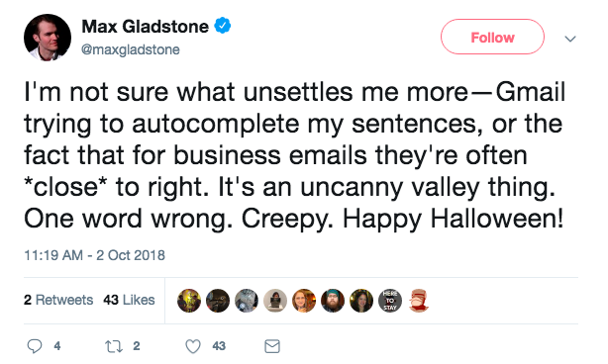The height and width of the screenshot is (364, 608).
Task: Click the tweet text body
Action: 295,155
